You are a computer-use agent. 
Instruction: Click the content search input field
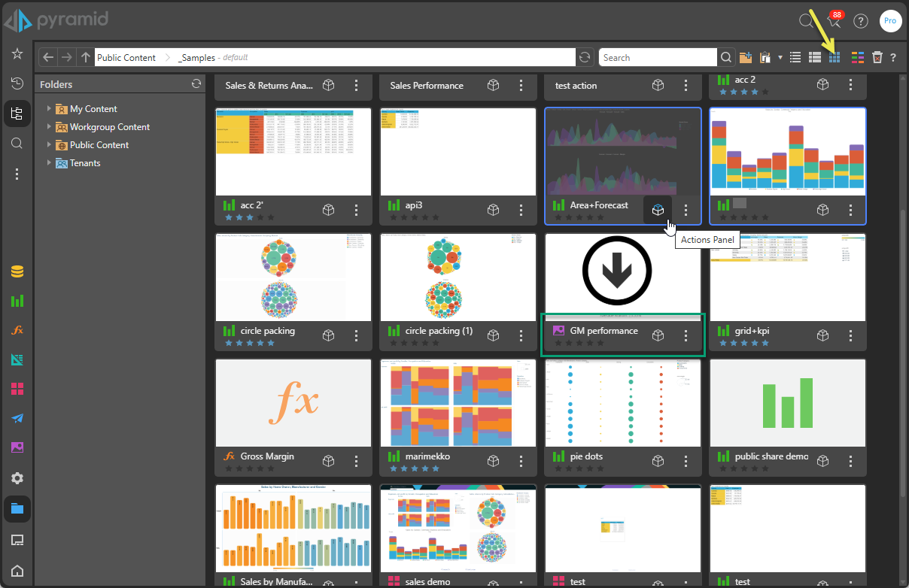point(657,57)
